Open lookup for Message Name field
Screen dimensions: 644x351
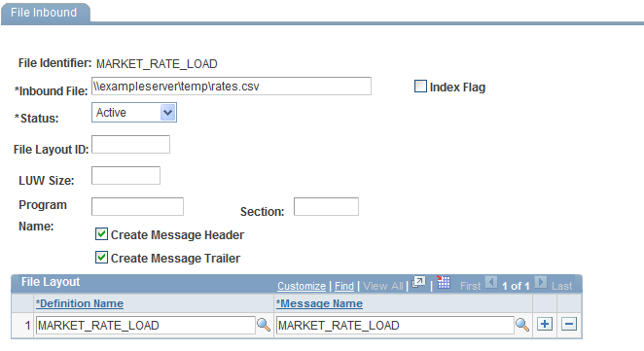click(x=522, y=325)
